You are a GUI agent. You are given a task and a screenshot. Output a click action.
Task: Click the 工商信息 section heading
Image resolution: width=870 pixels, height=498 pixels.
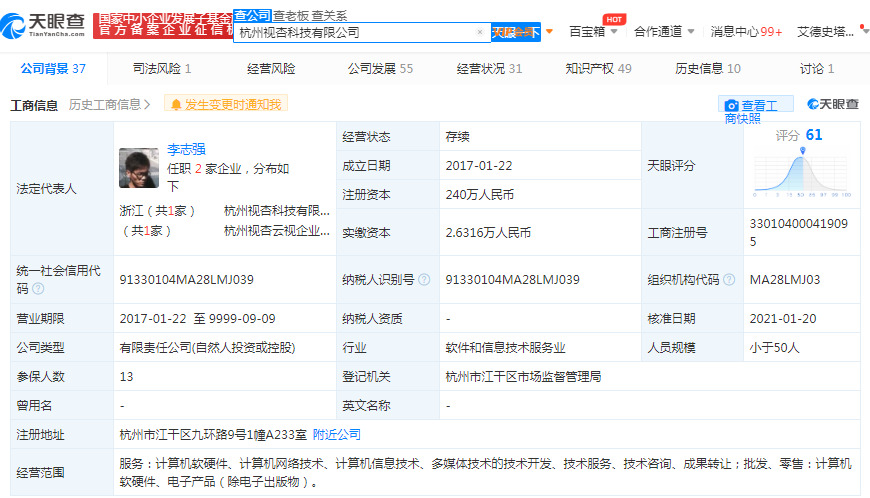pyautogui.click(x=34, y=105)
